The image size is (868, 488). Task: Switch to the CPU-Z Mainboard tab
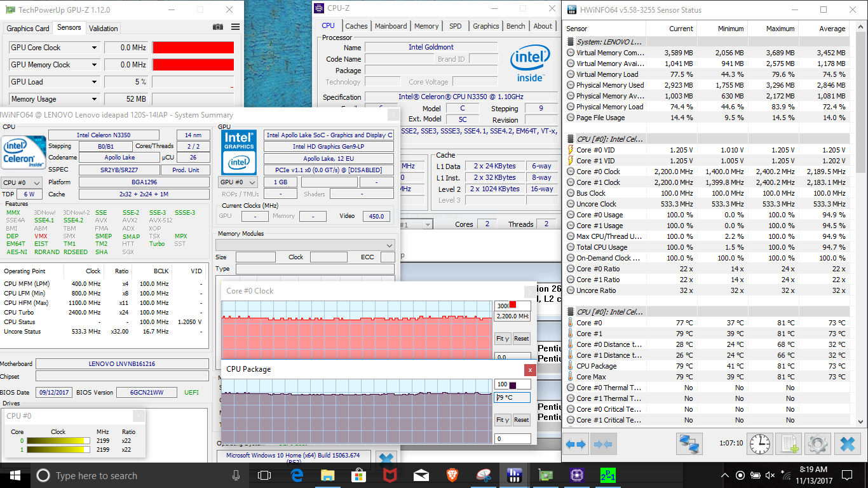pyautogui.click(x=391, y=26)
